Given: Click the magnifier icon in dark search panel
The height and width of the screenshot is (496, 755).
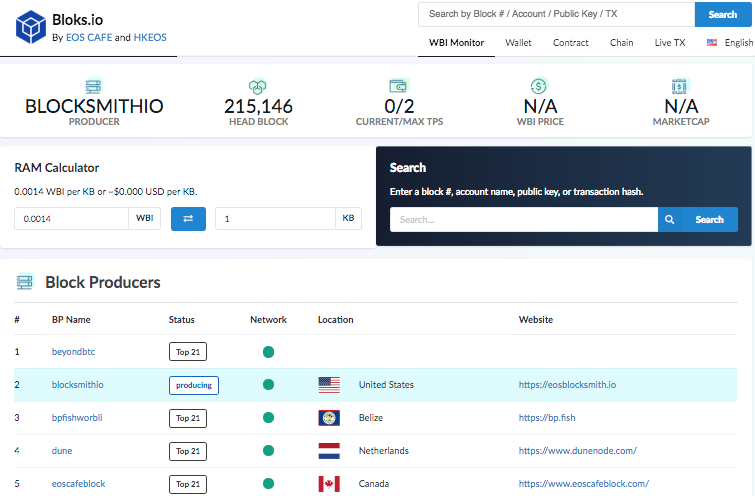Looking at the screenshot, I should pos(670,220).
